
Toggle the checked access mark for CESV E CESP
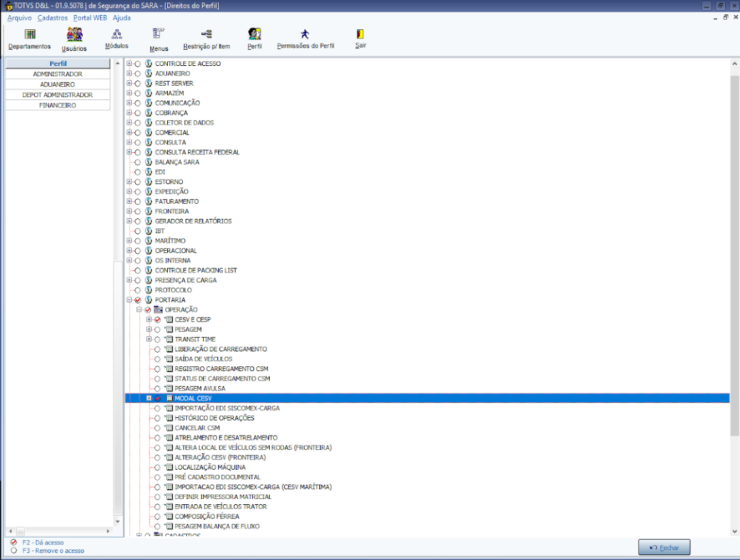pyautogui.click(x=157, y=319)
